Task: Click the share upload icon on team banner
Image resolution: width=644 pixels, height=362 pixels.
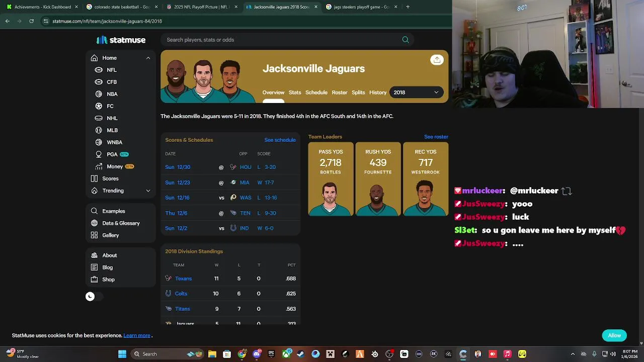Action: click(437, 60)
